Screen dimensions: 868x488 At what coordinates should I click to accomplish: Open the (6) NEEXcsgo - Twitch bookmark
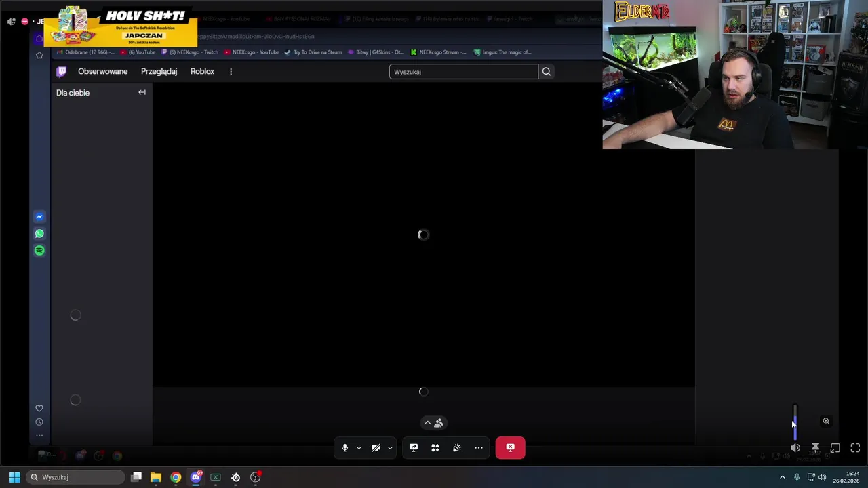[x=190, y=52]
